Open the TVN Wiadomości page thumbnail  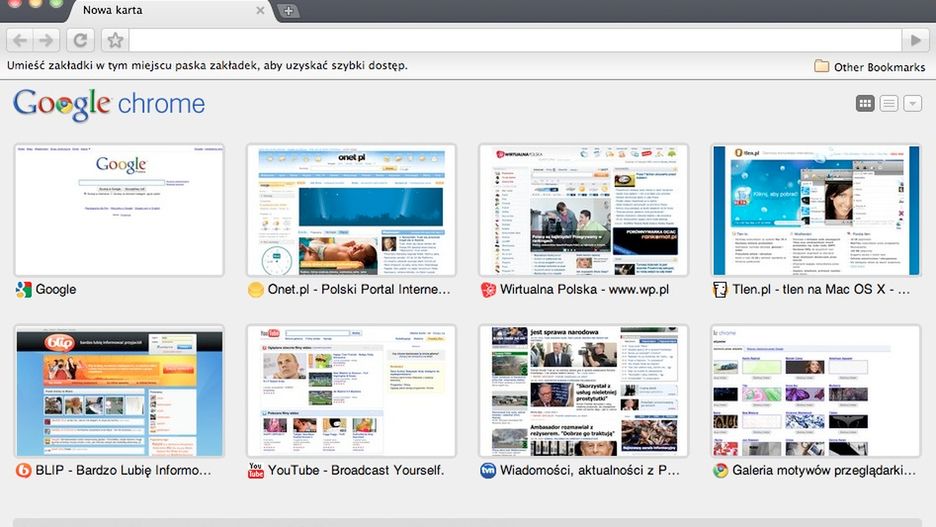(583, 391)
